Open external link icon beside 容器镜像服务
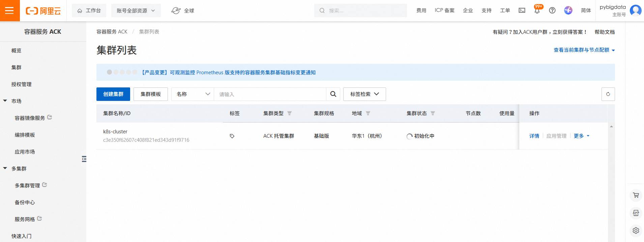 [x=50, y=117]
